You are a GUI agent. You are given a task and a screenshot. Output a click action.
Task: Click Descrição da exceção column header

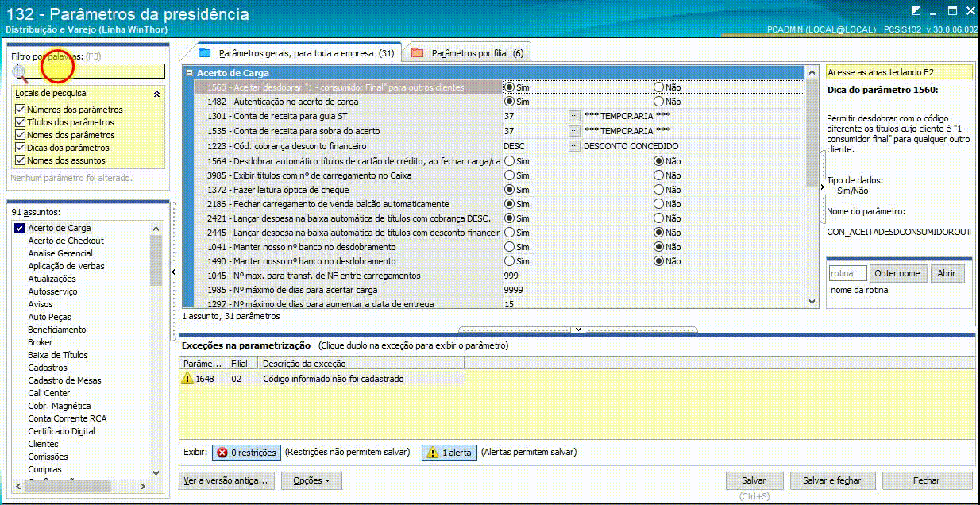pyautogui.click(x=361, y=364)
